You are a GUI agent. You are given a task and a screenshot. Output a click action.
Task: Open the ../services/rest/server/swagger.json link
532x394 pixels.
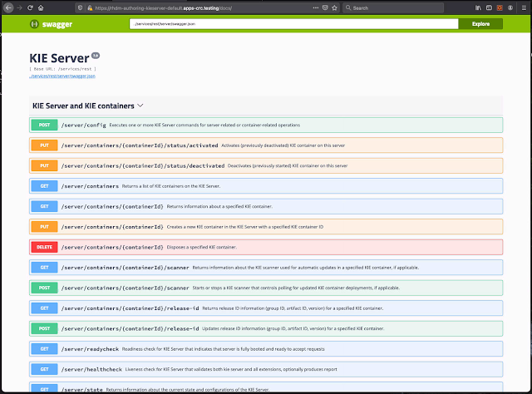pos(62,76)
